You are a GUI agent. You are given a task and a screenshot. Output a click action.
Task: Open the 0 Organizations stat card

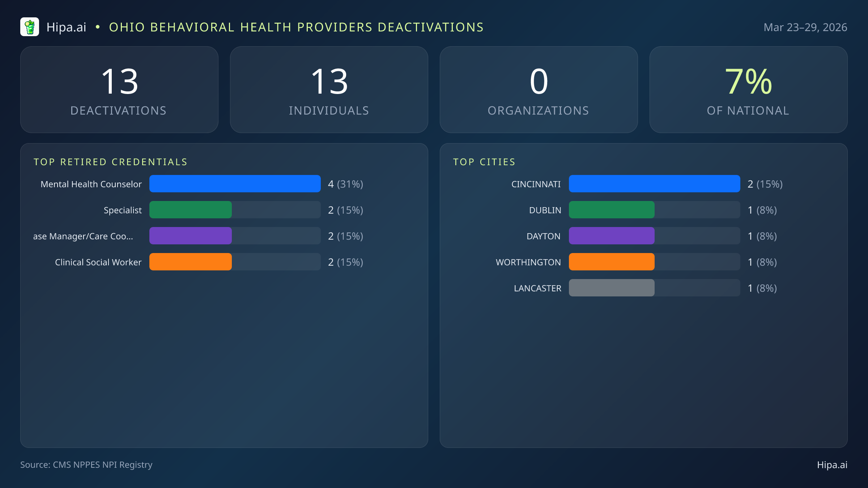click(539, 90)
